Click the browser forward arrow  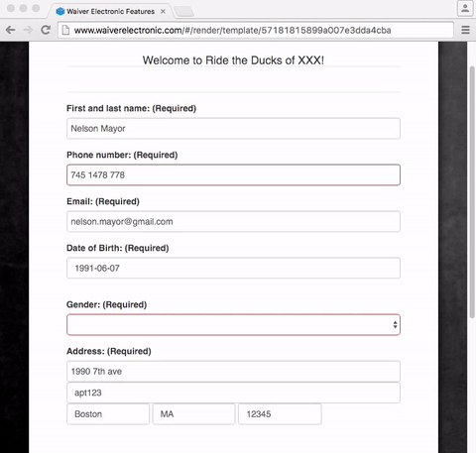click(x=28, y=30)
